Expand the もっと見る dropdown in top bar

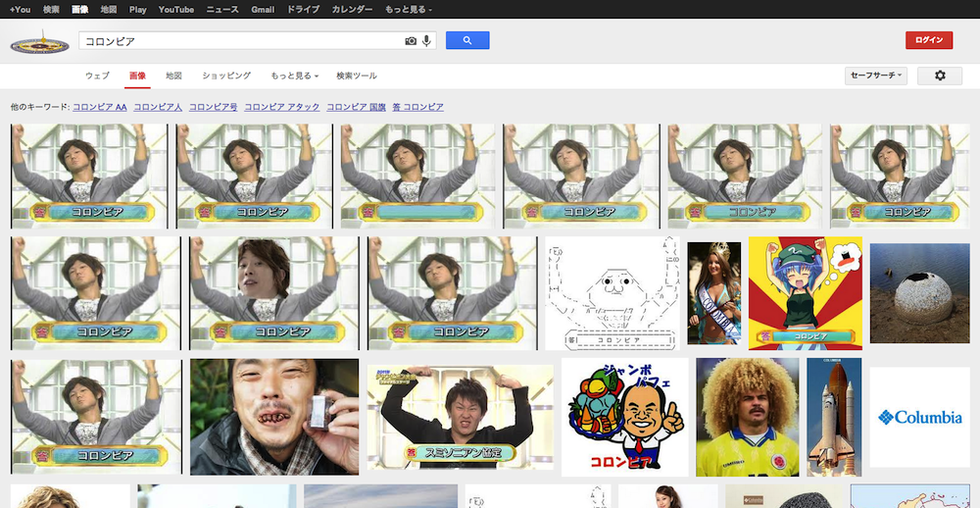coord(408,9)
